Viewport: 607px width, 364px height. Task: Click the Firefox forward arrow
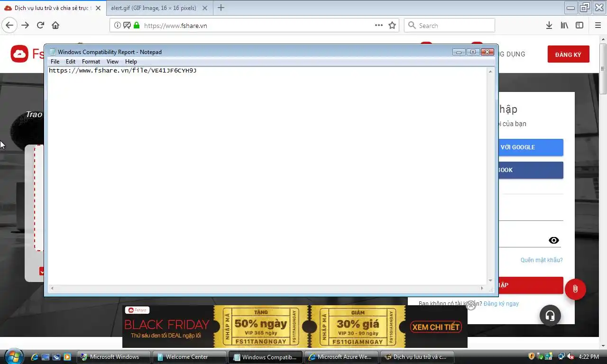click(x=25, y=26)
